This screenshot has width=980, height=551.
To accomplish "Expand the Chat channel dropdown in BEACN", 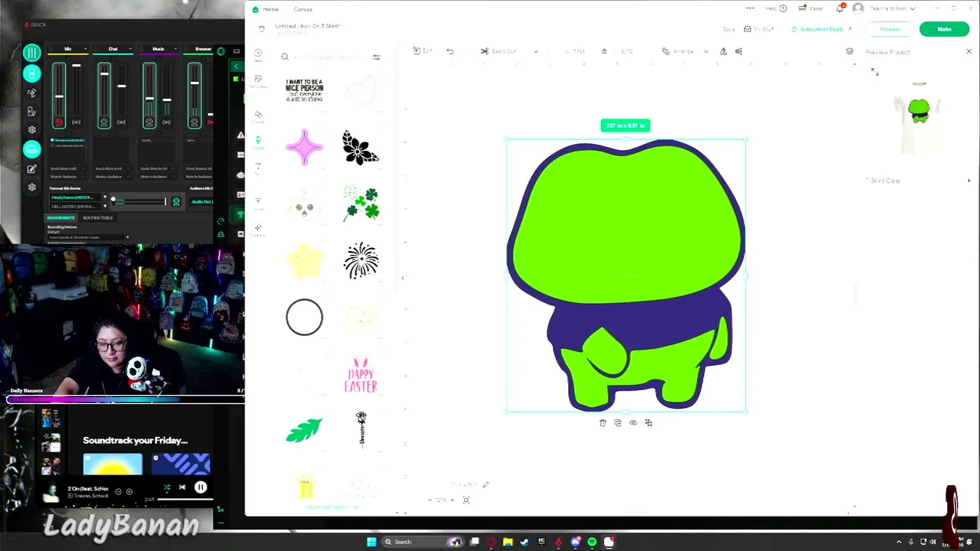I will (131, 50).
